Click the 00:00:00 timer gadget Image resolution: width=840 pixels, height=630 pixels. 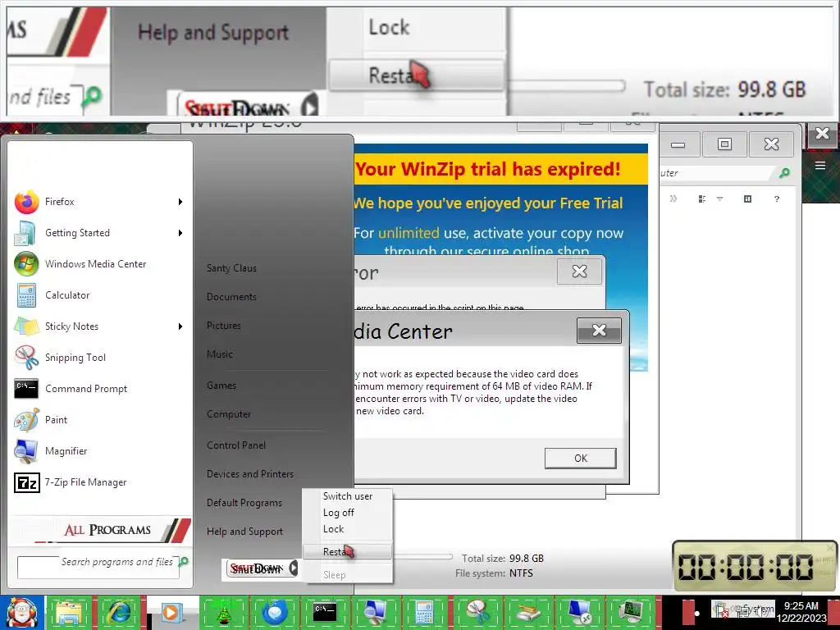click(x=755, y=566)
